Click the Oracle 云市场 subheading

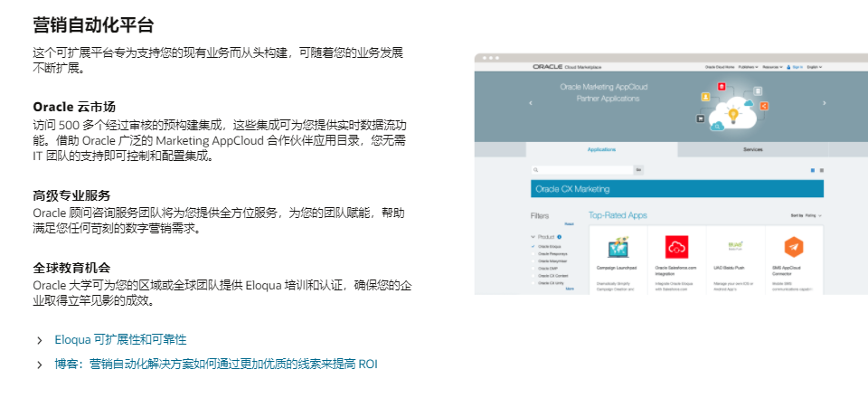pyautogui.click(x=74, y=107)
